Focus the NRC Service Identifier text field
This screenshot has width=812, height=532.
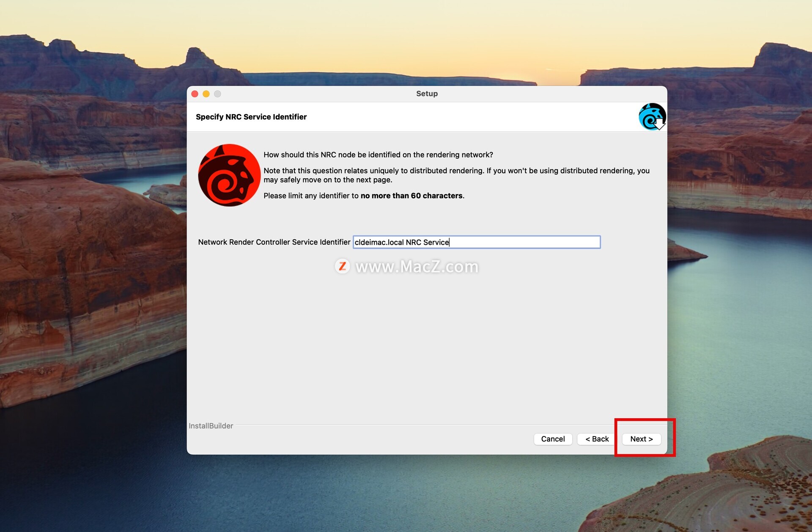click(476, 242)
